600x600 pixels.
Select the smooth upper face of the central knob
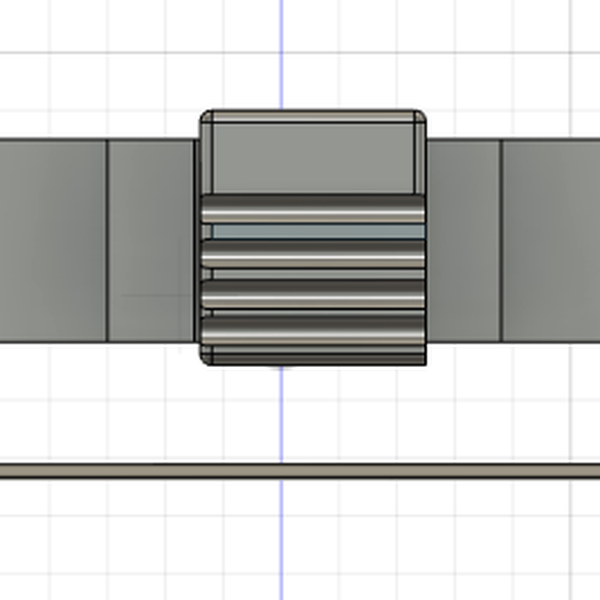click(x=313, y=158)
